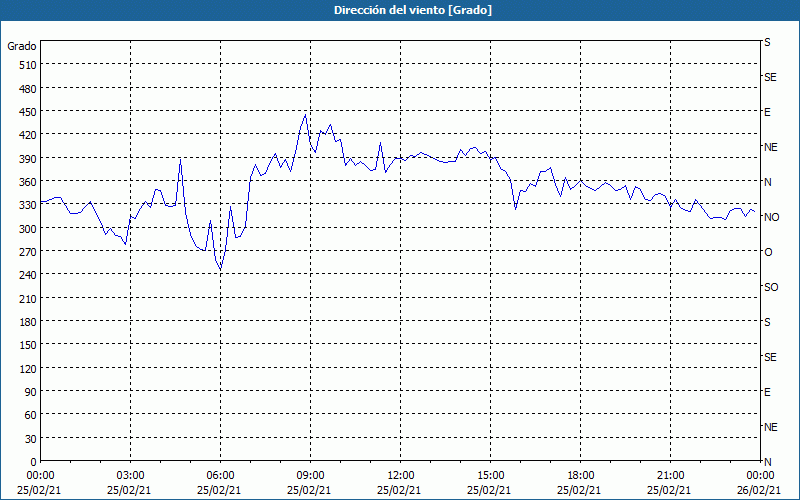This screenshot has height=500, width=800.
Task: Click the 00:00 time label dated 25/02/21
Action: pos(40,476)
